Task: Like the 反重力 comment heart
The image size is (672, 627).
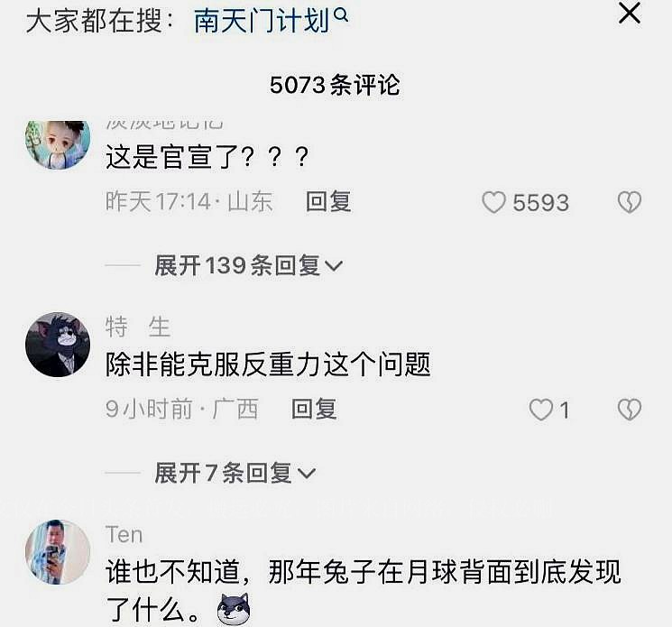Action: tap(541, 410)
